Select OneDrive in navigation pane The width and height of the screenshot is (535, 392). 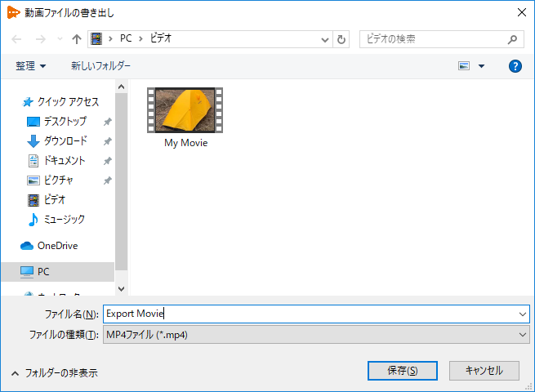point(50,246)
